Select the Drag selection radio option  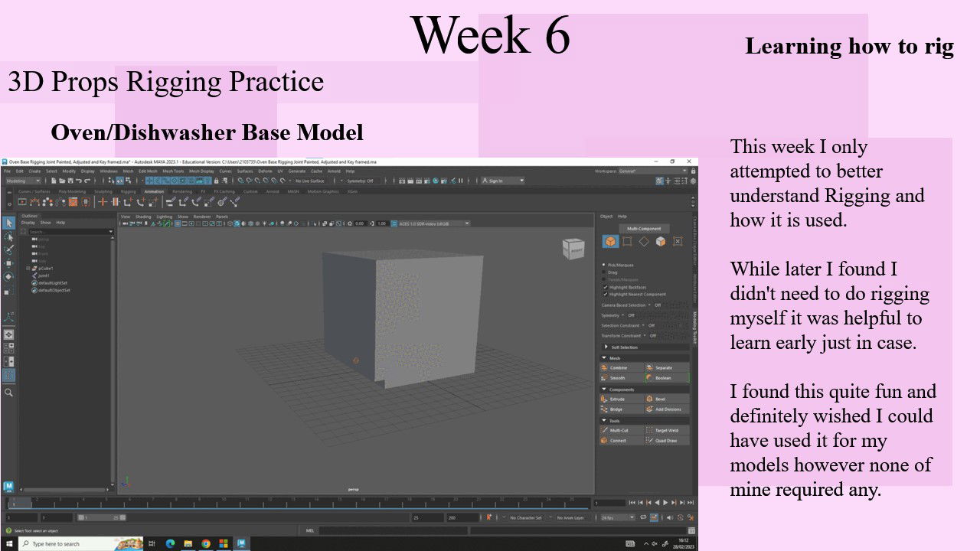pos(605,272)
